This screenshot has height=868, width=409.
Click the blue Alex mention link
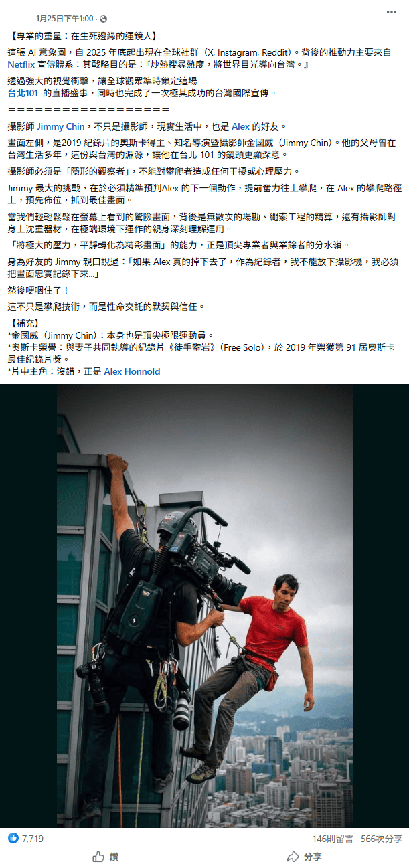click(x=241, y=126)
